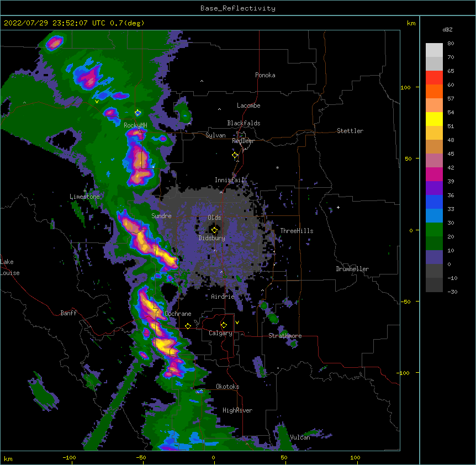The image size is (476, 465).
Task: Click the white caret marker east of Calgary label
Action: click(x=242, y=334)
